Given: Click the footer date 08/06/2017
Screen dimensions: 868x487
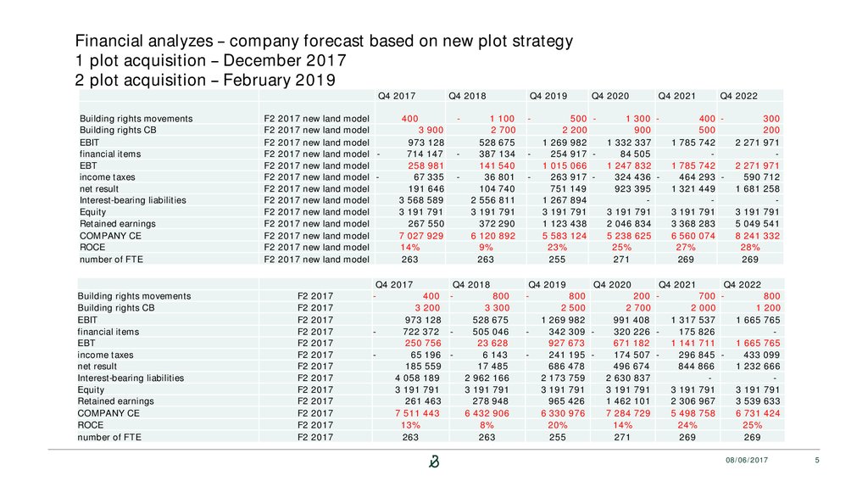Looking at the screenshot, I should pyautogui.click(x=746, y=460).
